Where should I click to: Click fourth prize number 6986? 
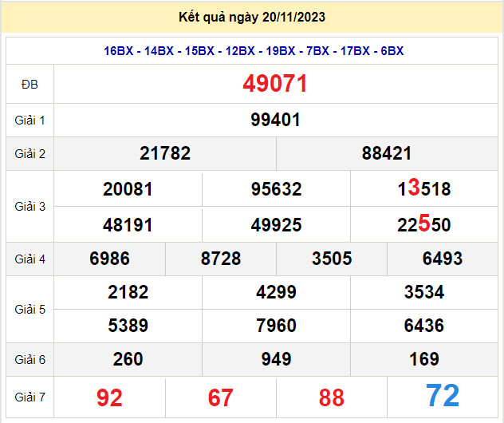pos(109,259)
